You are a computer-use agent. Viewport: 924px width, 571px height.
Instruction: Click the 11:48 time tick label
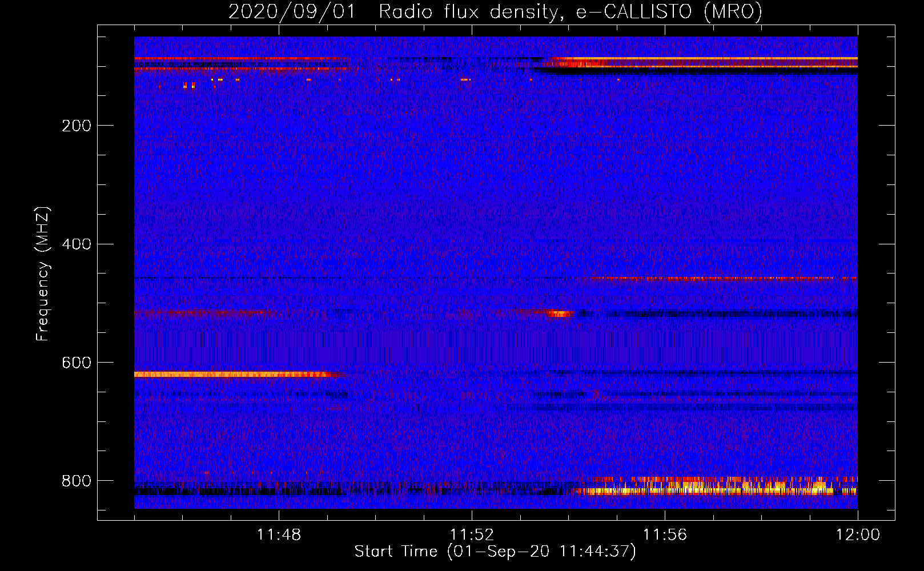tap(279, 535)
